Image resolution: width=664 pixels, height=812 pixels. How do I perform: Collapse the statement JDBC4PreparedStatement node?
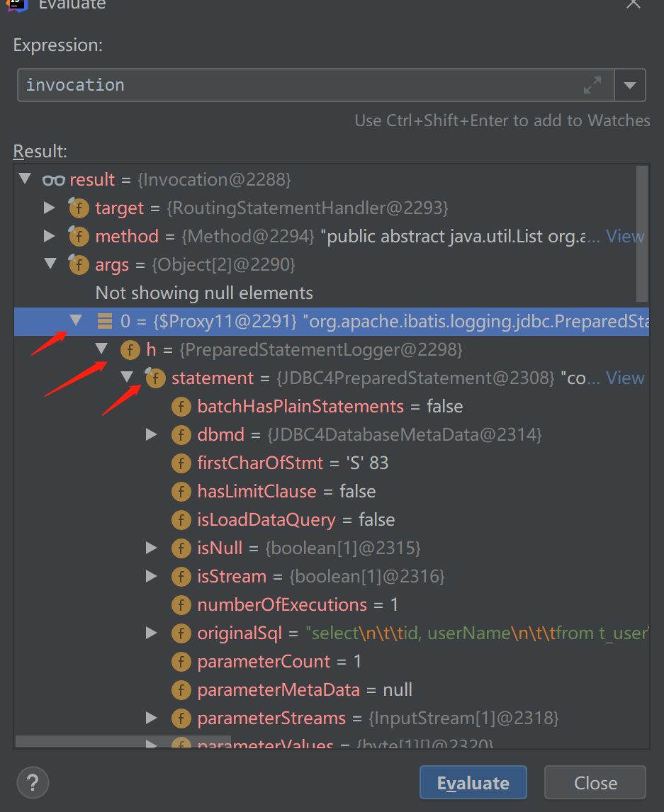click(127, 378)
